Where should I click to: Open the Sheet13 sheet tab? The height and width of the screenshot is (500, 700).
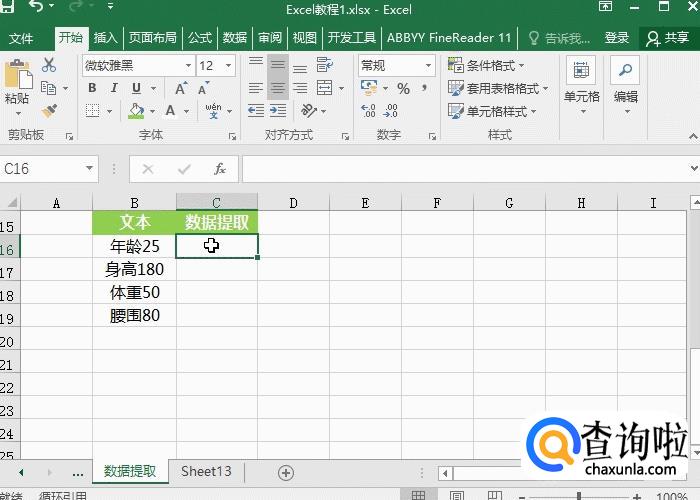(206, 471)
